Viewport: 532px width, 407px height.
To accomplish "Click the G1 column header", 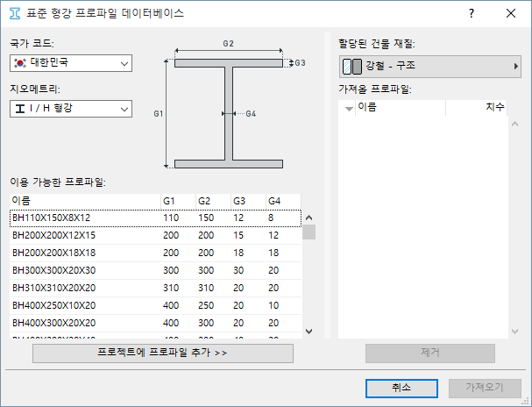I will [178, 201].
